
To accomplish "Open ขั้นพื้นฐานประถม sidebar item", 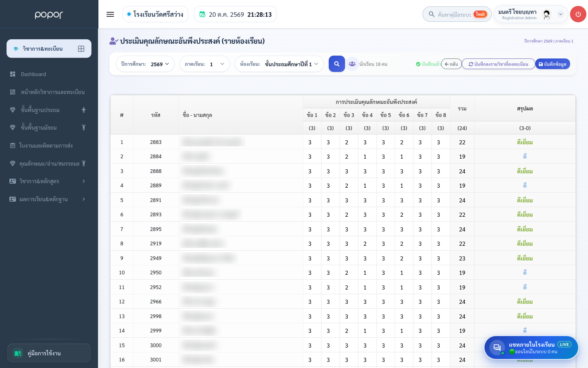I will [x=49, y=110].
